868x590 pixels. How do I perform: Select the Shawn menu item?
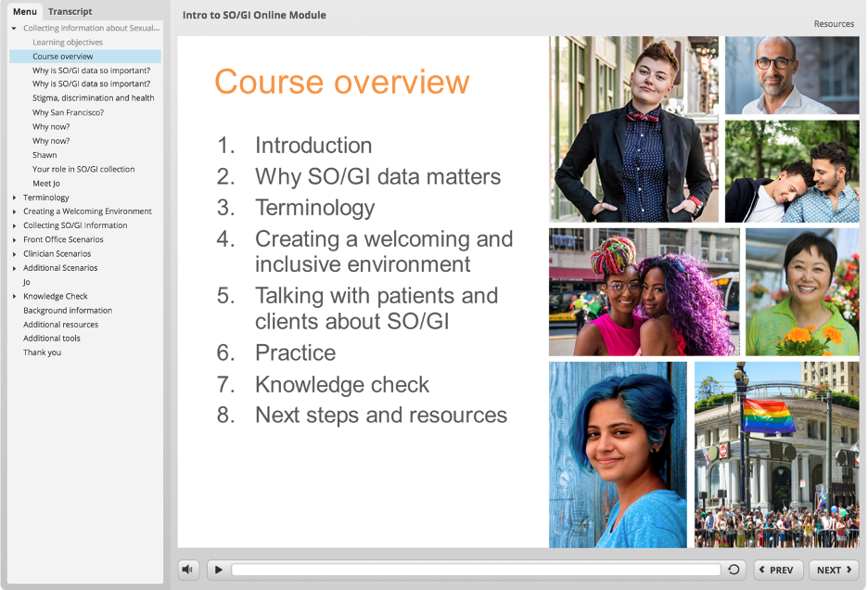pos(45,155)
